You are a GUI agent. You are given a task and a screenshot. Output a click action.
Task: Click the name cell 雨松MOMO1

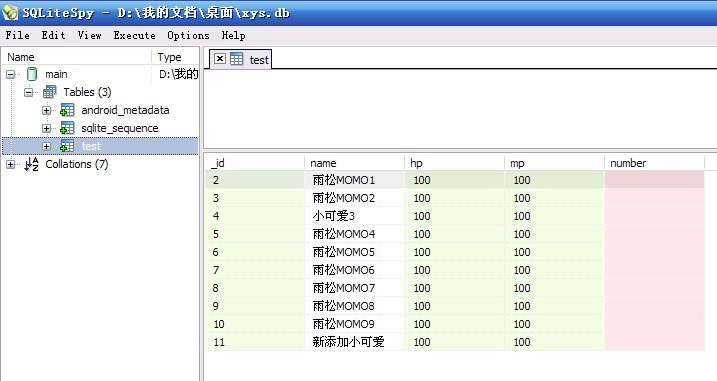[355, 180]
